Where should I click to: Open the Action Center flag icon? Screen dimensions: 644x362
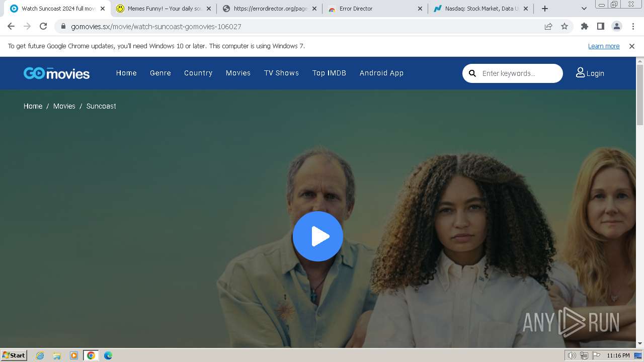tap(595, 355)
